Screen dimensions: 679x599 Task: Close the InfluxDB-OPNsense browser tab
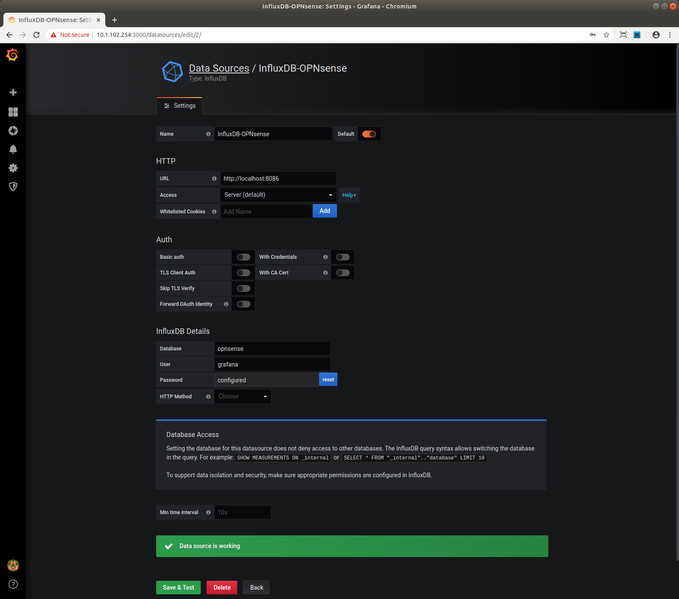[98, 20]
